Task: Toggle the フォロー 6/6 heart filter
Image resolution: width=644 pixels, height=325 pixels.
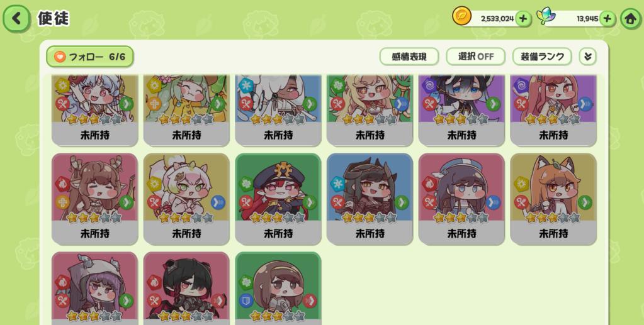Action: 90,57
